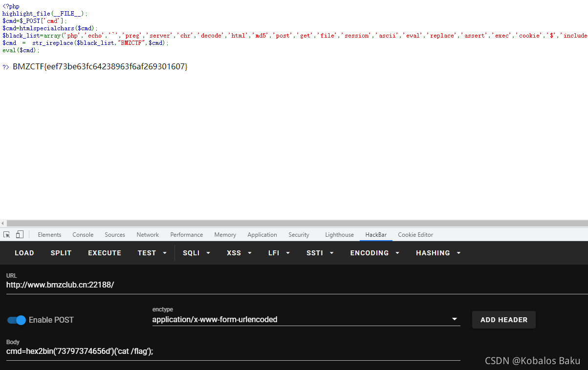The height and width of the screenshot is (370, 588).
Task: Open the Cookie Editor tab
Action: click(415, 235)
